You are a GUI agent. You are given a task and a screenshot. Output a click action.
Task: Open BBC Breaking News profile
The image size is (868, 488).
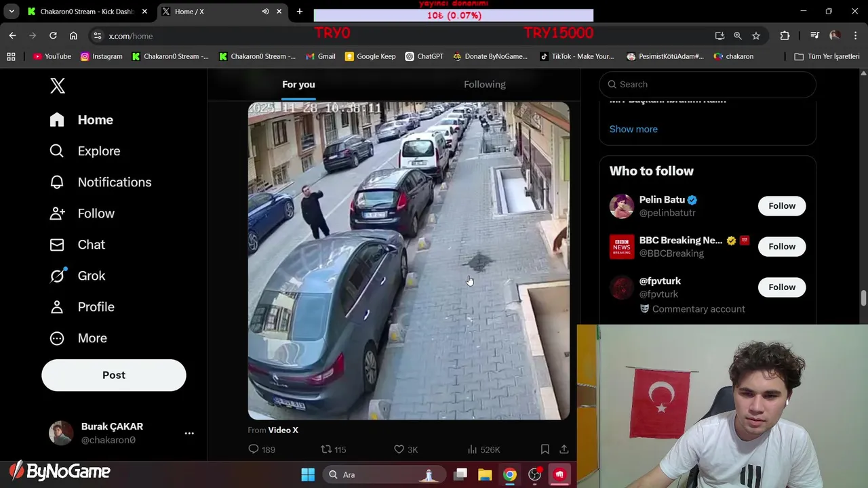click(x=681, y=241)
